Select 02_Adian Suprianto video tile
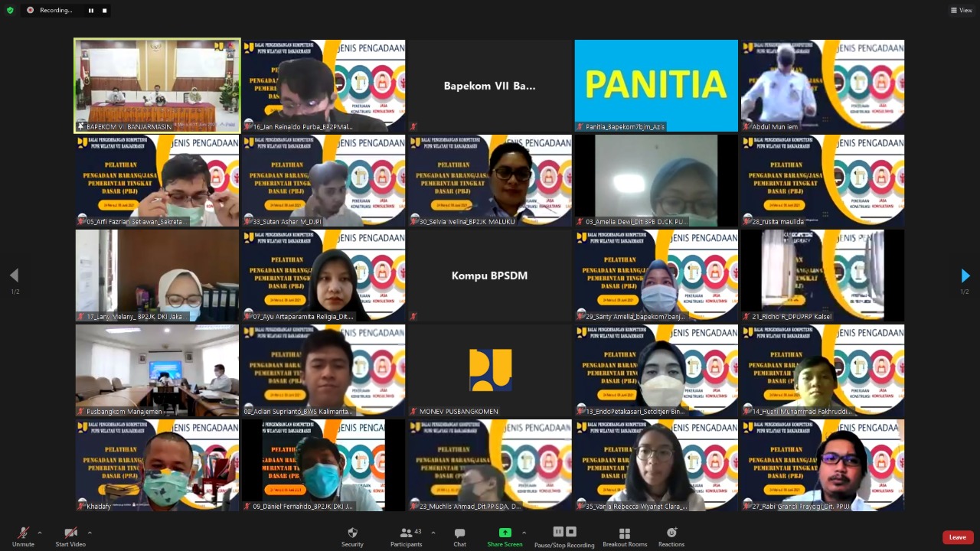The height and width of the screenshot is (551, 980). 323,370
